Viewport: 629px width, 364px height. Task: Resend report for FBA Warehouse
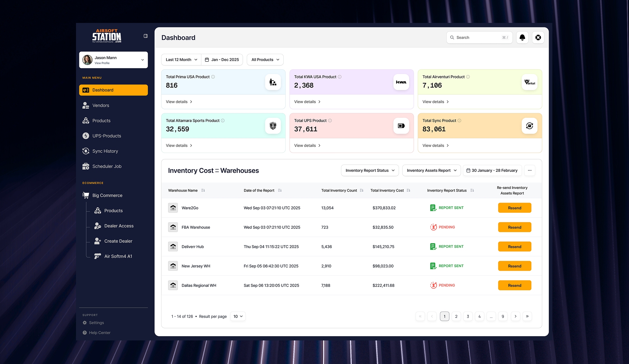pos(514,227)
